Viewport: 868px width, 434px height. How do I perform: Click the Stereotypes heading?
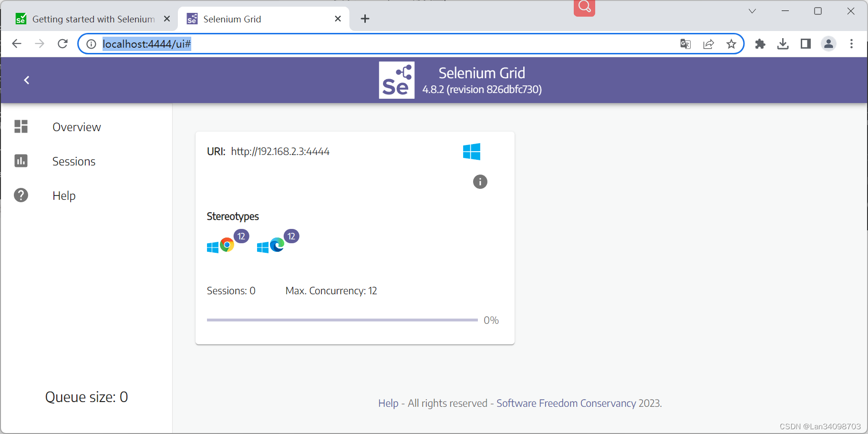pyautogui.click(x=233, y=217)
